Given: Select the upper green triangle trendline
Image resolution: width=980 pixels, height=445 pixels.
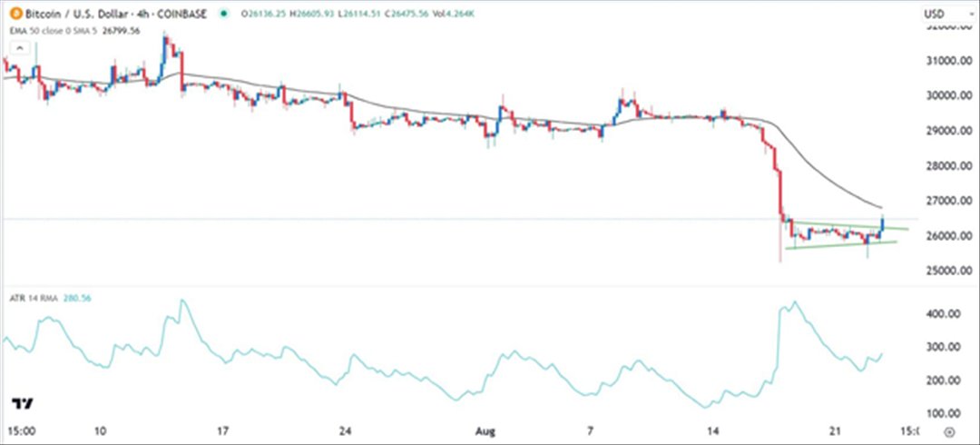Looking at the screenshot, I should [850, 225].
